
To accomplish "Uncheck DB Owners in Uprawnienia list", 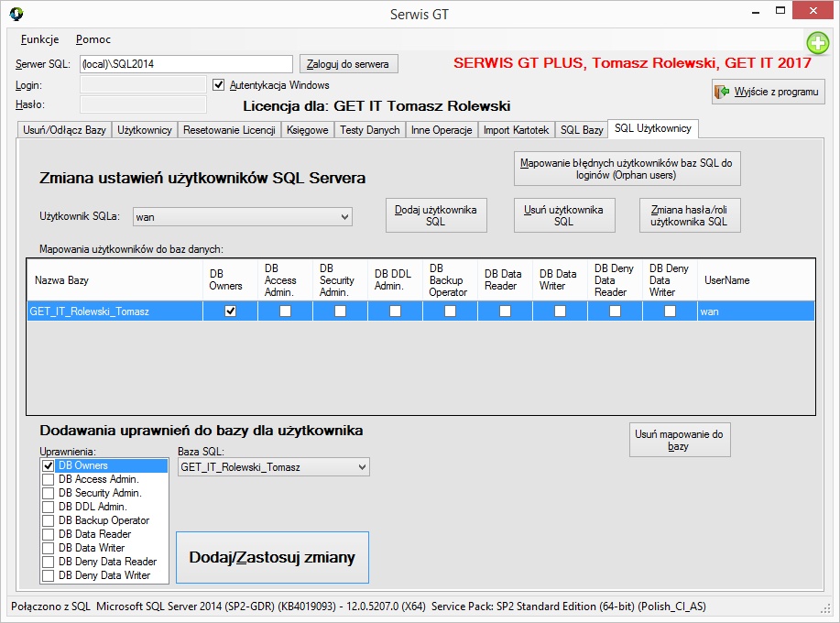I will (x=48, y=465).
